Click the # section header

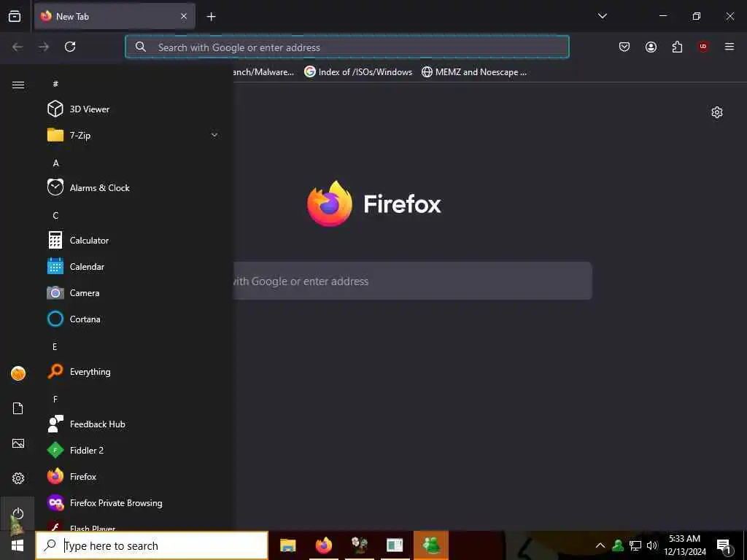(x=55, y=84)
